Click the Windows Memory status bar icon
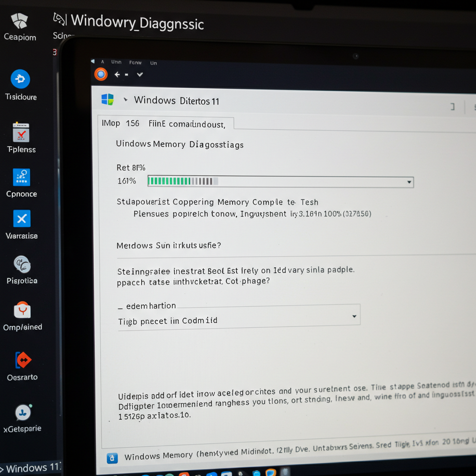The width and height of the screenshot is (476, 476). coord(112,458)
